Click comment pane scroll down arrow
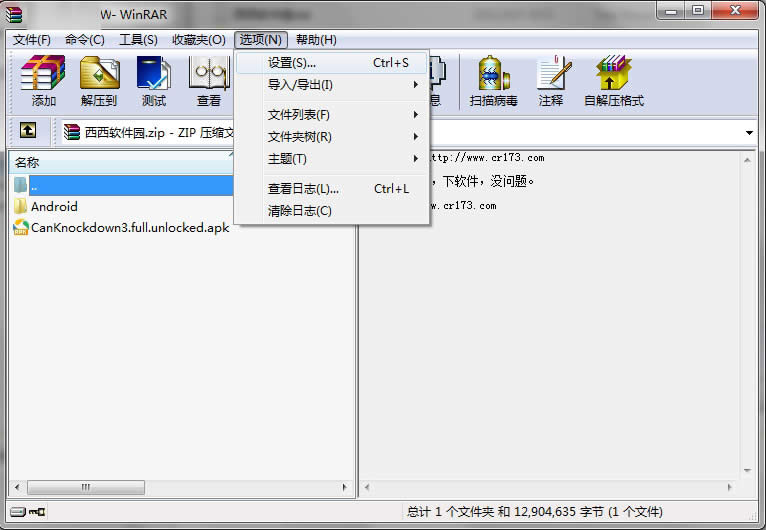This screenshot has width=766, height=530. click(x=747, y=470)
